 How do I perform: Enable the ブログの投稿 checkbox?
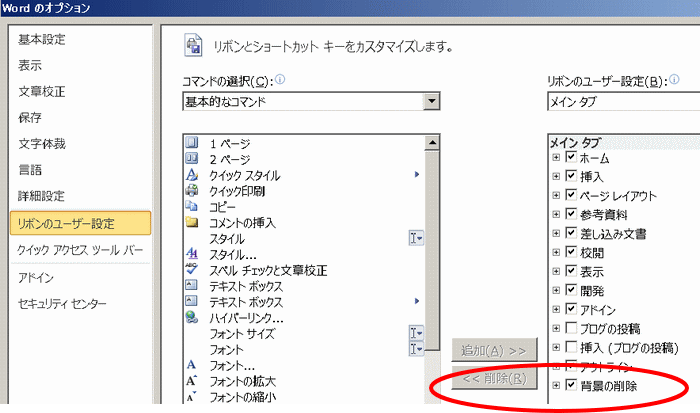[571, 328]
